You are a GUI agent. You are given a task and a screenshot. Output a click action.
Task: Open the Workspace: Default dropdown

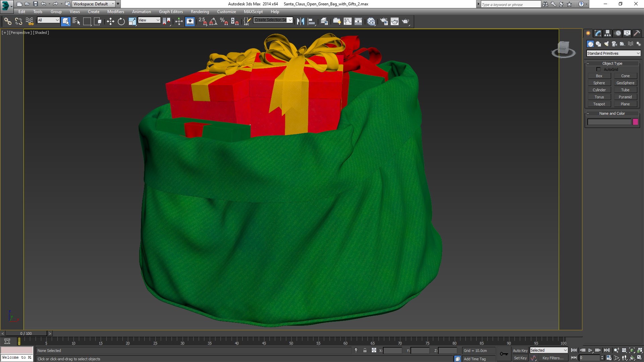pos(93,4)
